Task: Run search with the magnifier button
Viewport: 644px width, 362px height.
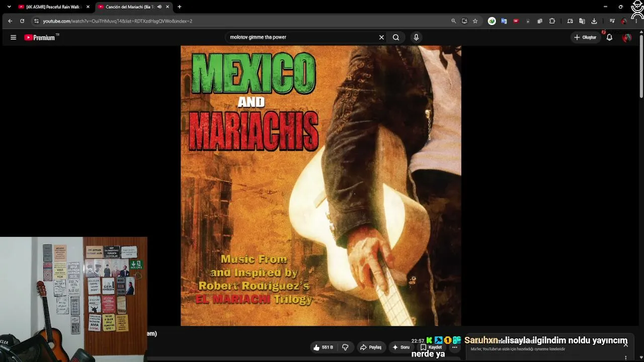Action: coord(396,37)
